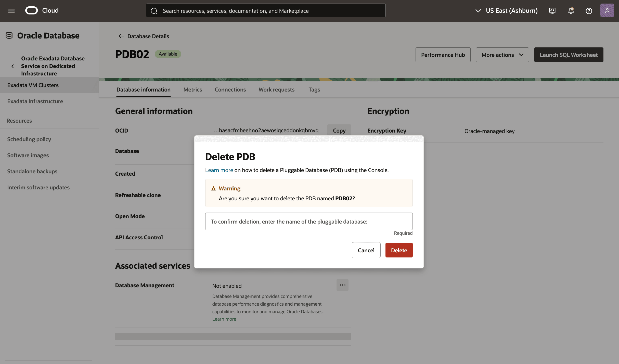The height and width of the screenshot is (364, 619).
Task: Open the Cloud Shell developer tools icon
Action: pos(552,11)
